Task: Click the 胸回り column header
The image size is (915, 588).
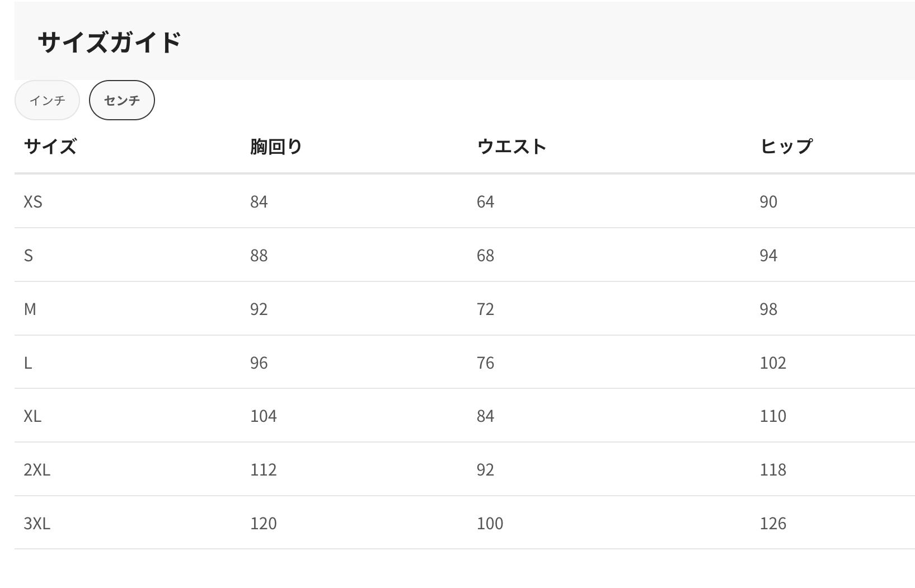Action: click(276, 147)
